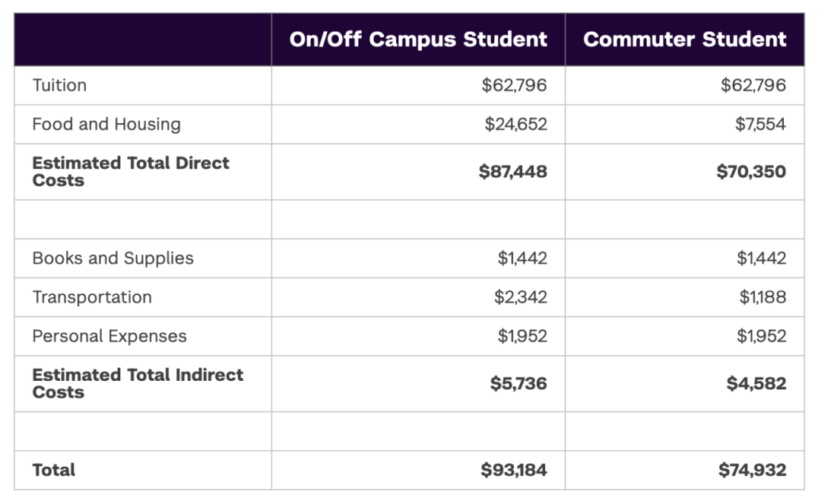
Task: Click the On/Off Campus Student column header
Action: pyautogui.click(x=418, y=40)
